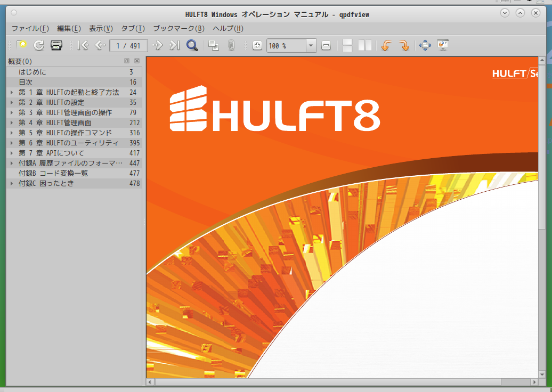The width and height of the screenshot is (552, 392).
Task: Open the ヘルプ(H) menu
Action: [228, 29]
